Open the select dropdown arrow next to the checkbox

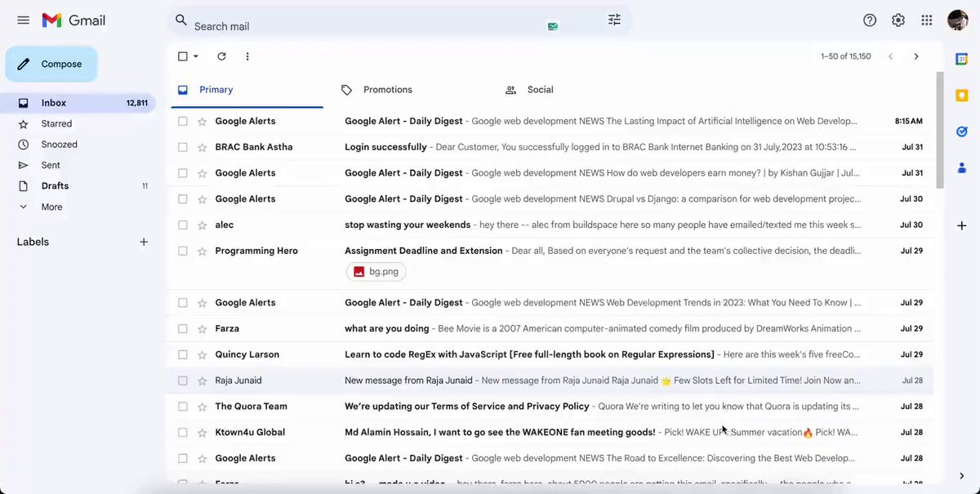(196, 56)
